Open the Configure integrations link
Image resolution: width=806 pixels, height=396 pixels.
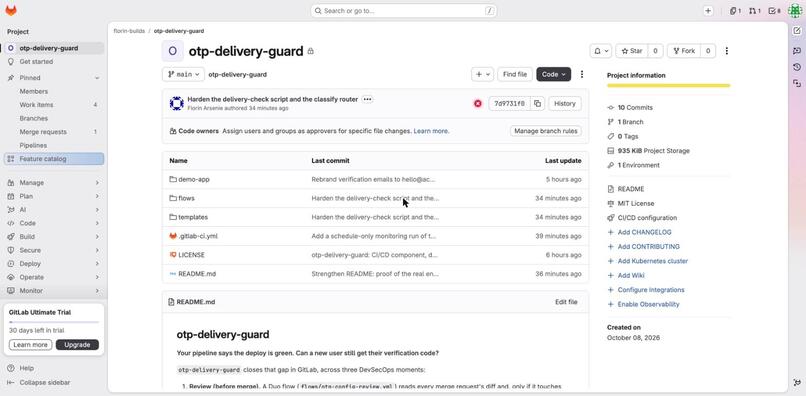651,290
